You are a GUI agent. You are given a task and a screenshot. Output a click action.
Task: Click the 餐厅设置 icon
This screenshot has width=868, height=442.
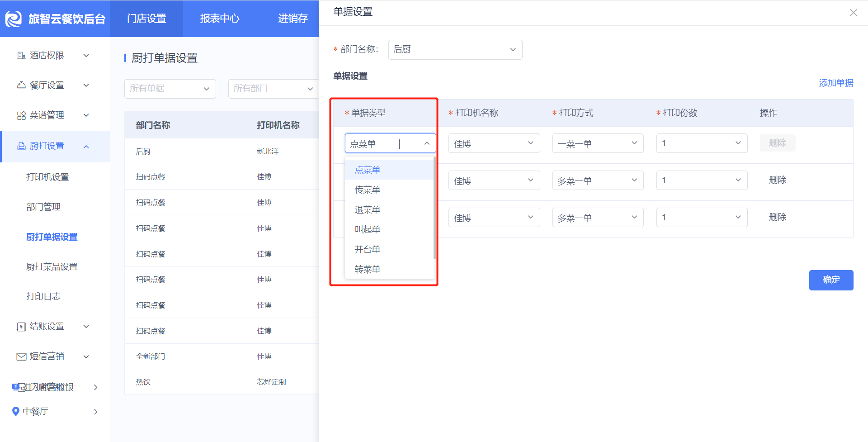tap(21, 86)
